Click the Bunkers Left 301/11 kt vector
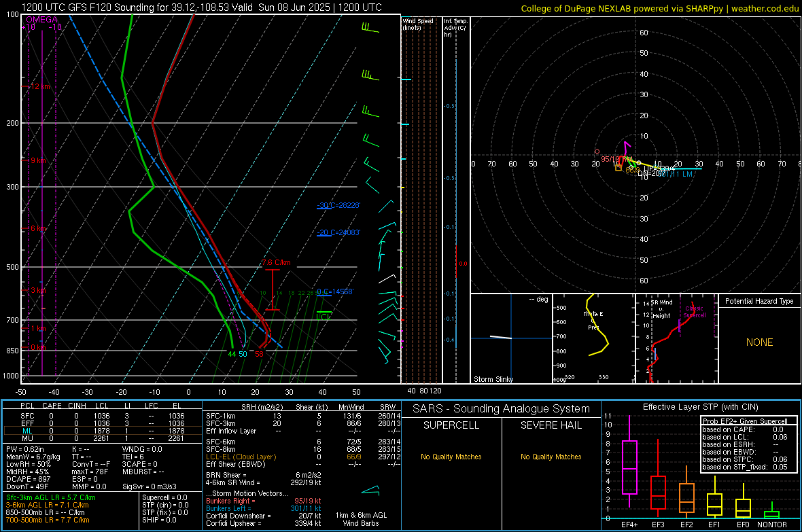Viewport: 802px width, 532px height. coord(264,508)
